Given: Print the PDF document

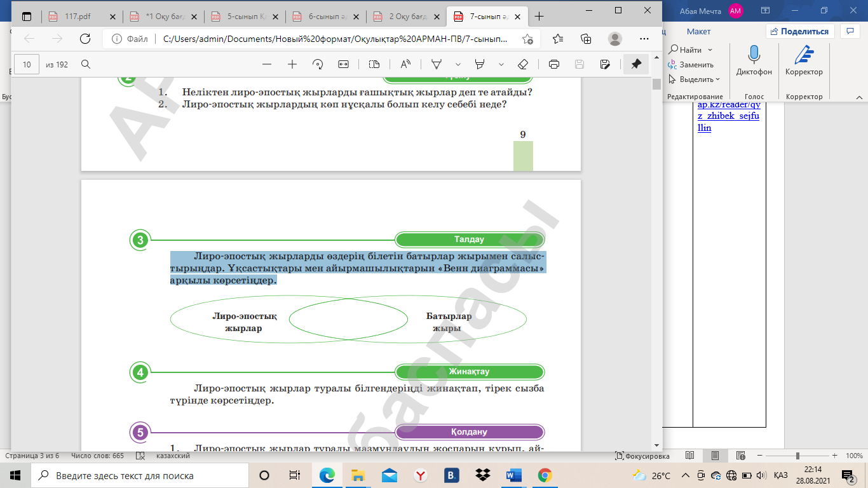Looking at the screenshot, I should 554,64.
